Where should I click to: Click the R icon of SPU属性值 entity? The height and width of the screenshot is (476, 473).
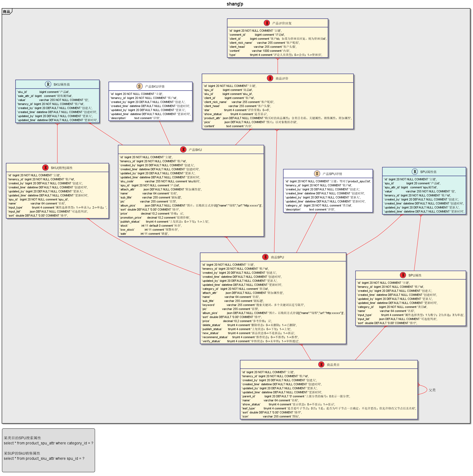click(415, 172)
